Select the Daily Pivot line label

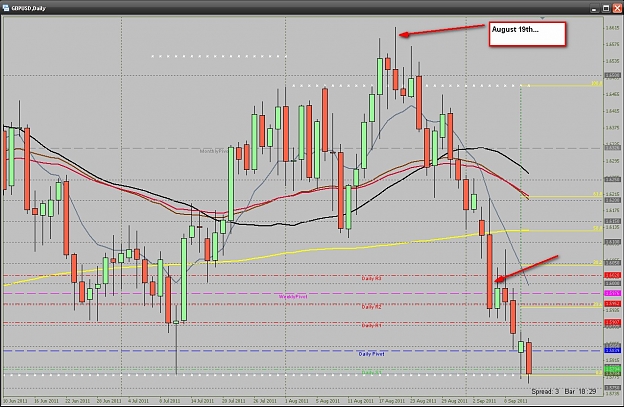(371, 354)
